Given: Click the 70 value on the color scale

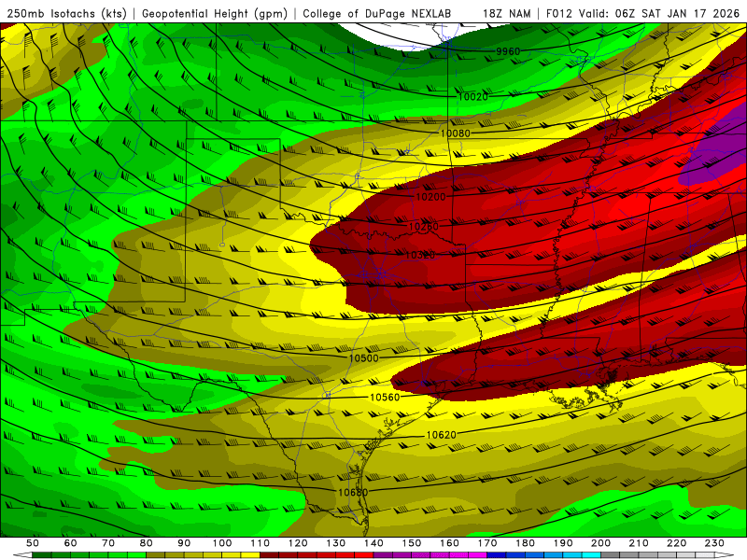Looking at the screenshot, I should pyautogui.click(x=108, y=543).
